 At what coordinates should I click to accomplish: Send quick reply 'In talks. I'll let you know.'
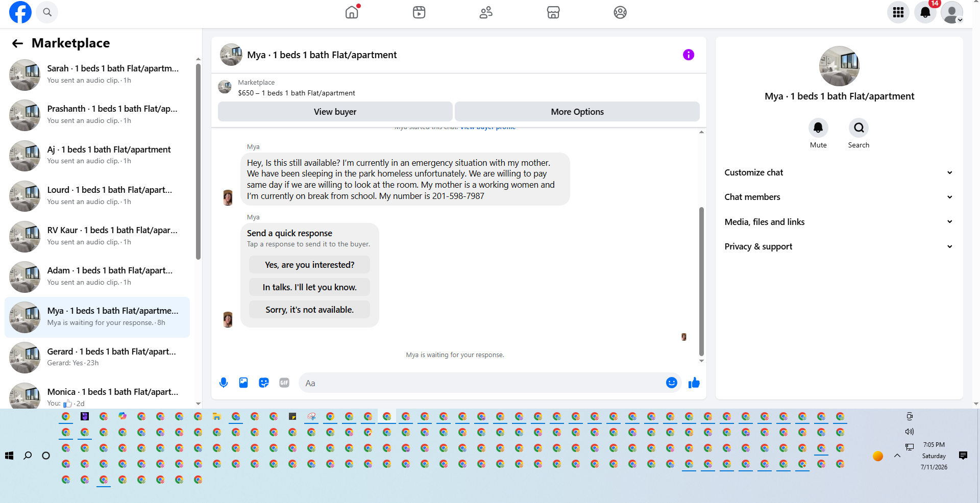coord(309,287)
